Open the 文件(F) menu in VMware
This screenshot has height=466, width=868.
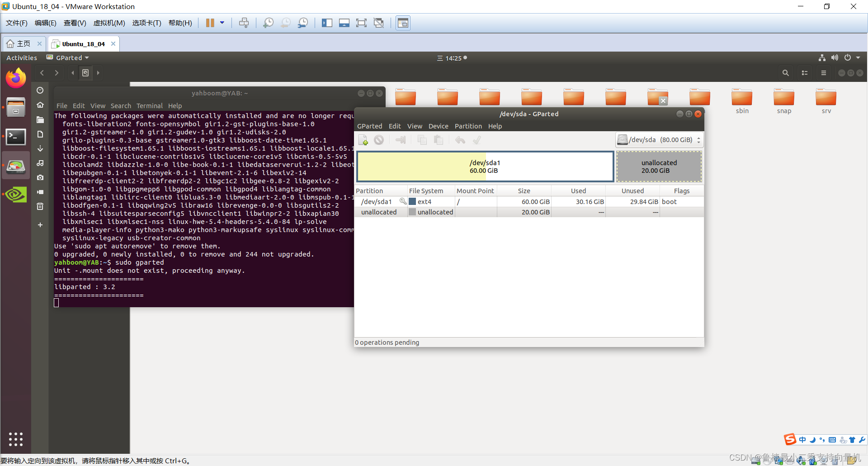tap(17, 23)
